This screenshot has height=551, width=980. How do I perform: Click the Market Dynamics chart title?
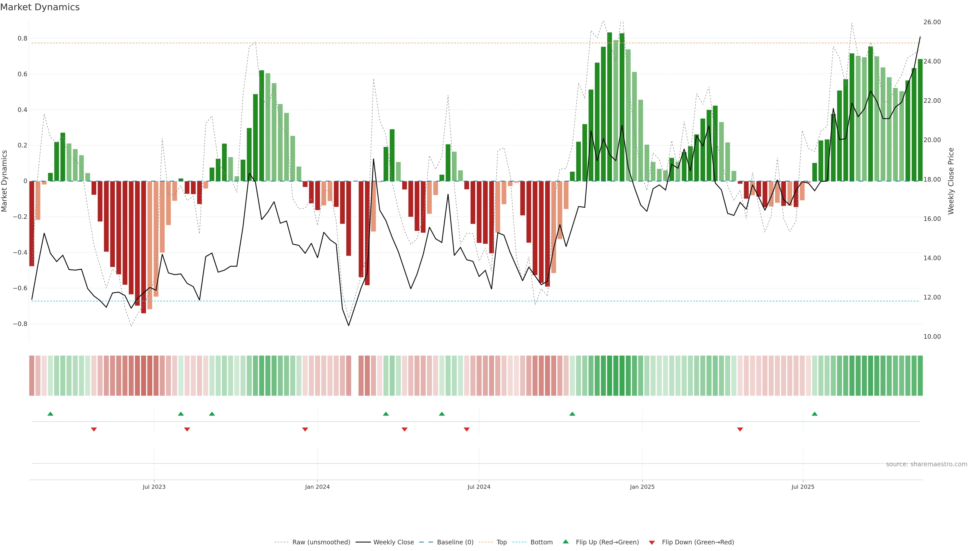coord(40,7)
